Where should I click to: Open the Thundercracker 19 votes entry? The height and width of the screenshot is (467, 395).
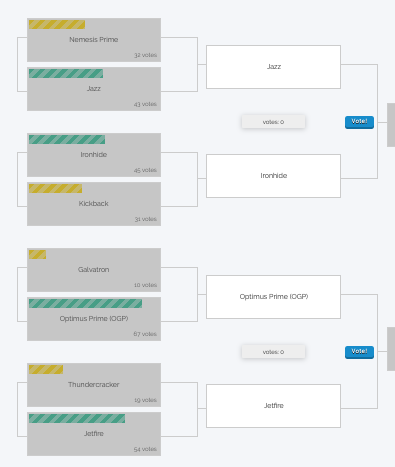[x=94, y=385]
